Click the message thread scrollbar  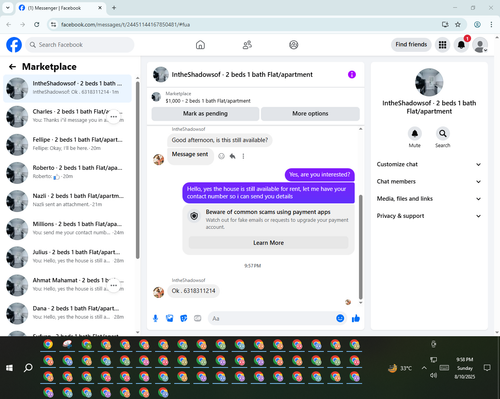click(360, 247)
